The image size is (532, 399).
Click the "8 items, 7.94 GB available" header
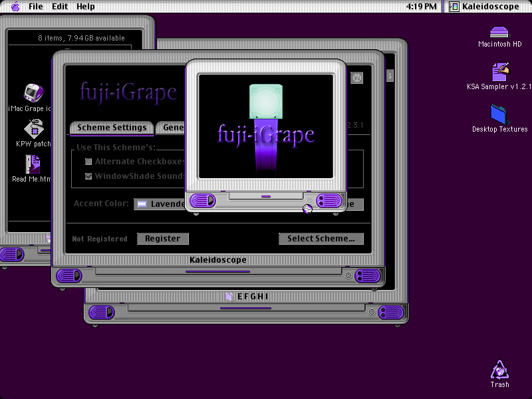pyautogui.click(x=81, y=38)
